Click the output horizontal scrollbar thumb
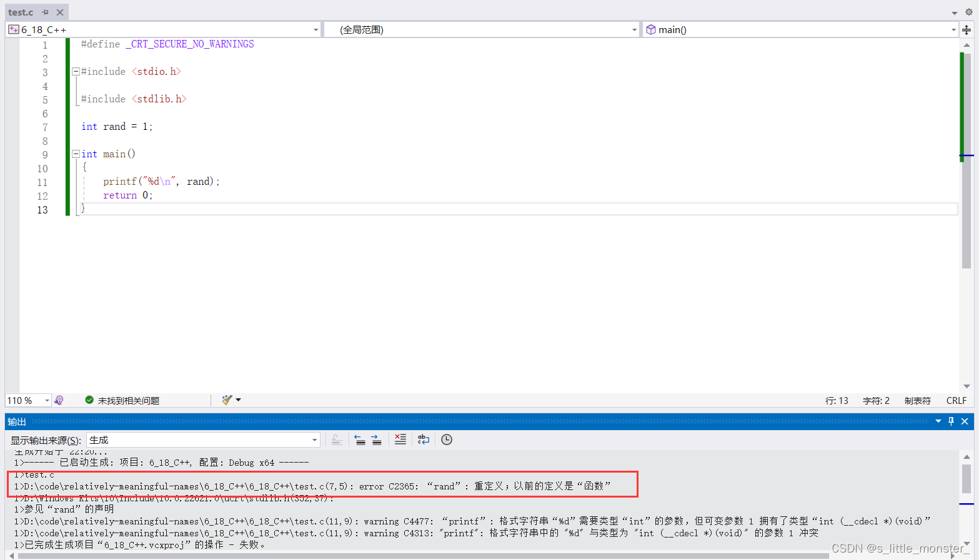Image resolution: width=979 pixels, height=560 pixels. coord(424,556)
